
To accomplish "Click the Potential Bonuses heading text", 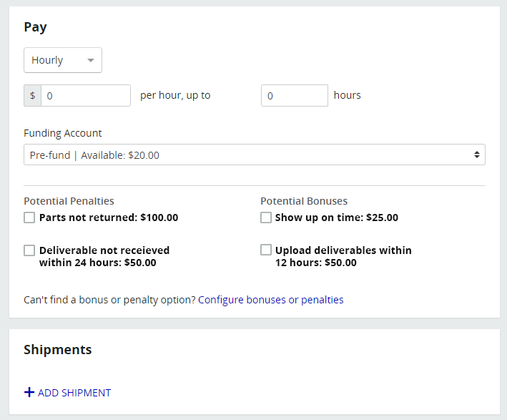I will coord(304,201).
